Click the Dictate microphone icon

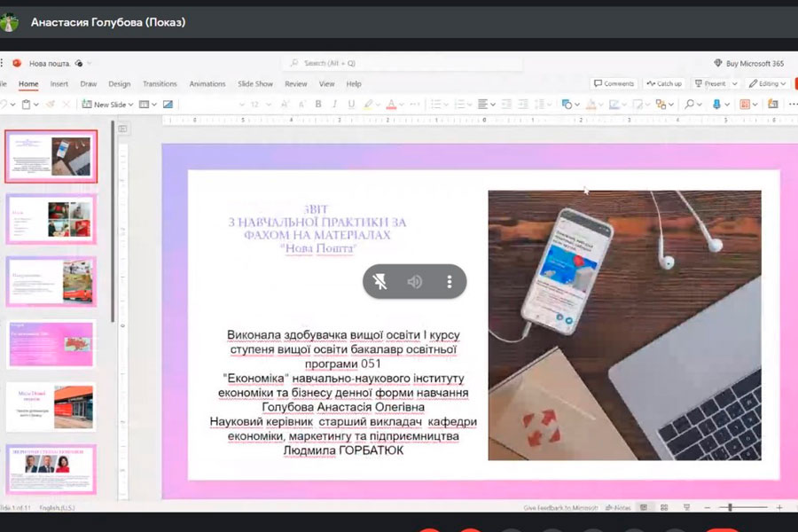pyautogui.click(x=716, y=105)
